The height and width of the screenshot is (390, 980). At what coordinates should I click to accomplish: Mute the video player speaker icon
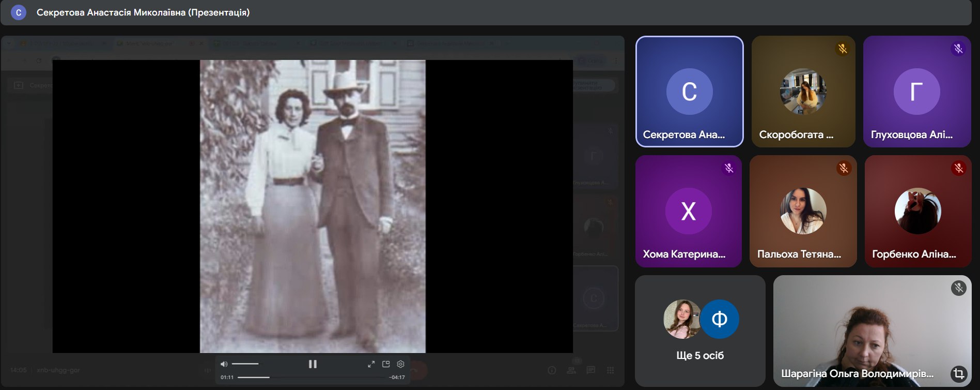pos(224,364)
